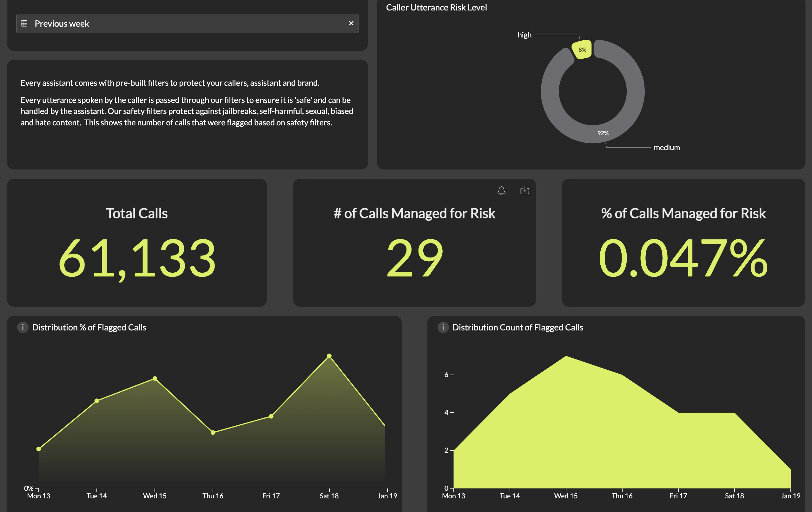812x512 pixels.
Task: Click the Mon 13 axis label on the count chart
Action: click(x=453, y=495)
